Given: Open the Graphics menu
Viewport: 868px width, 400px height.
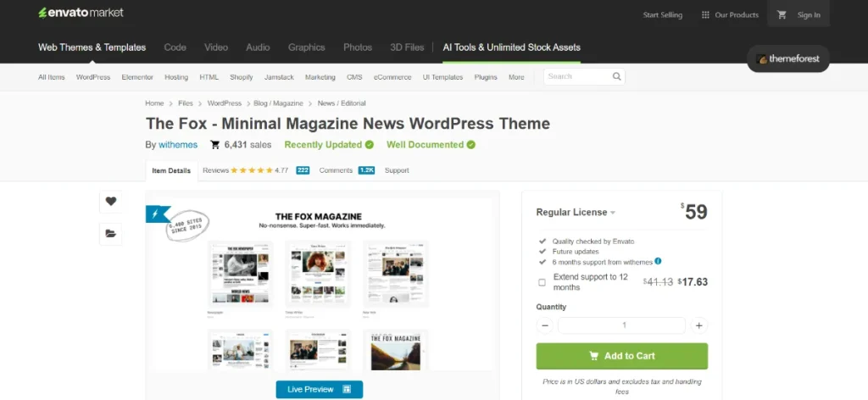Looking at the screenshot, I should point(306,47).
